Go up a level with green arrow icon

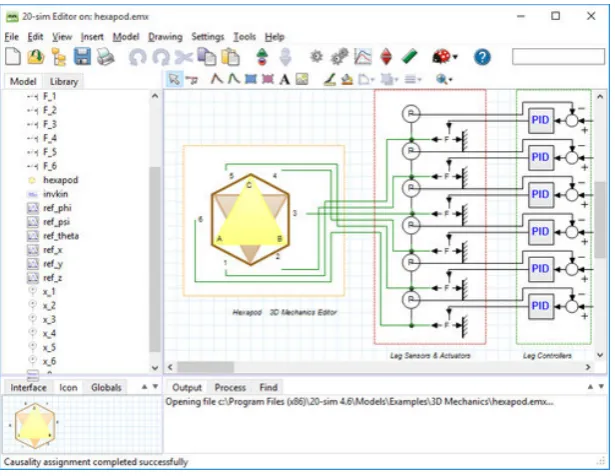(x=262, y=57)
